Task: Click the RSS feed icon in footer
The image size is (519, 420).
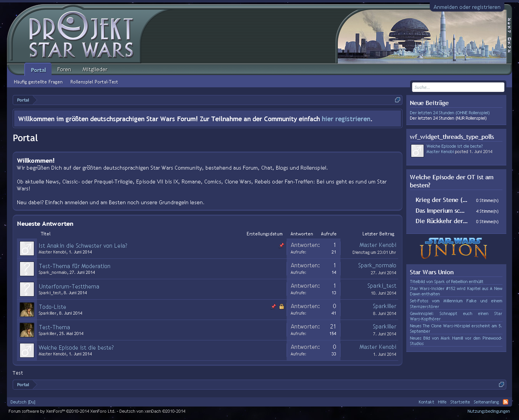Action: tap(506, 402)
